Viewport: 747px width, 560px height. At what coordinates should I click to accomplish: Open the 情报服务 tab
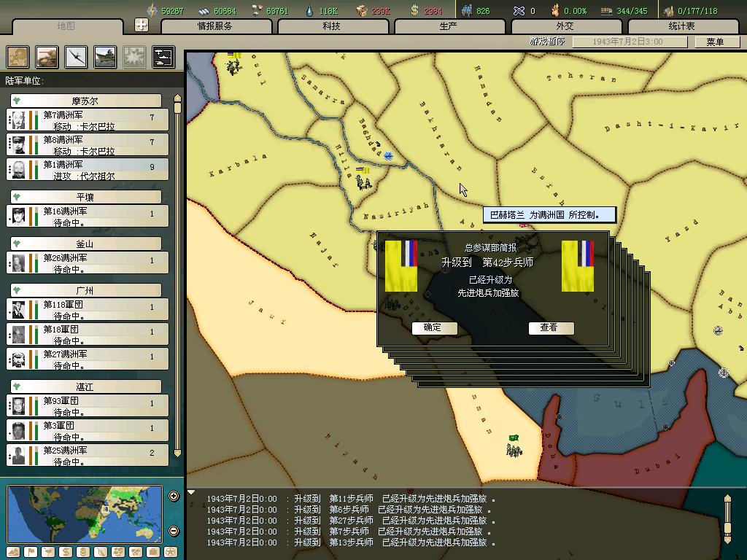tap(215, 26)
